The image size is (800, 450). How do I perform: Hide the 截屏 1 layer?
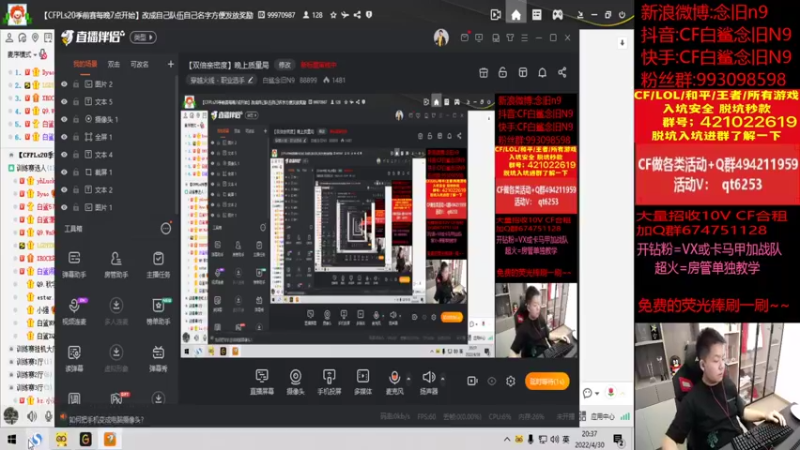point(64,172)
